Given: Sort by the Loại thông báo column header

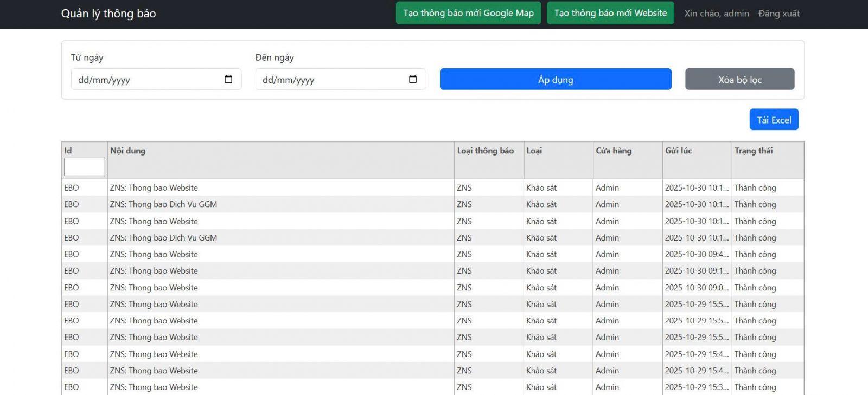Looking at the screenshot, I should [x=485, y=151].
